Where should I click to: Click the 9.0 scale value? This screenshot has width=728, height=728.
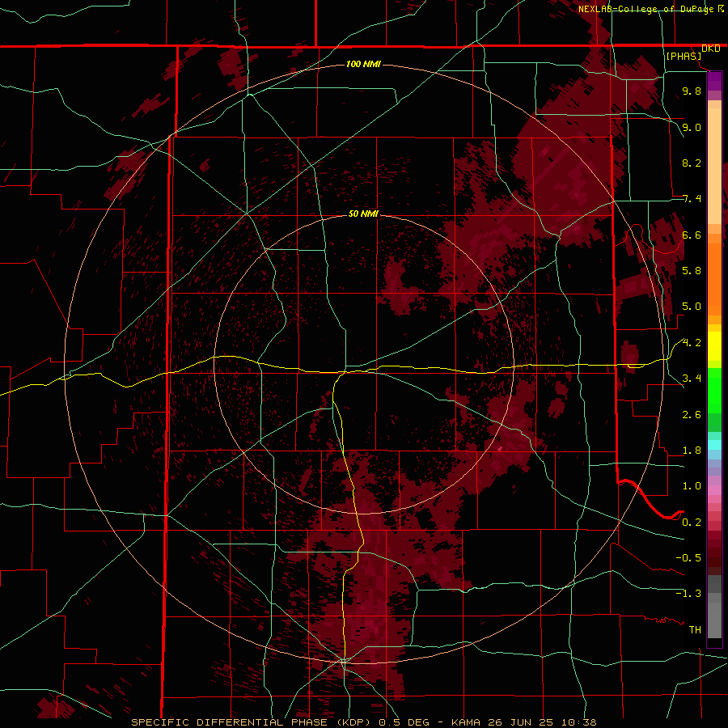point(692,127)
